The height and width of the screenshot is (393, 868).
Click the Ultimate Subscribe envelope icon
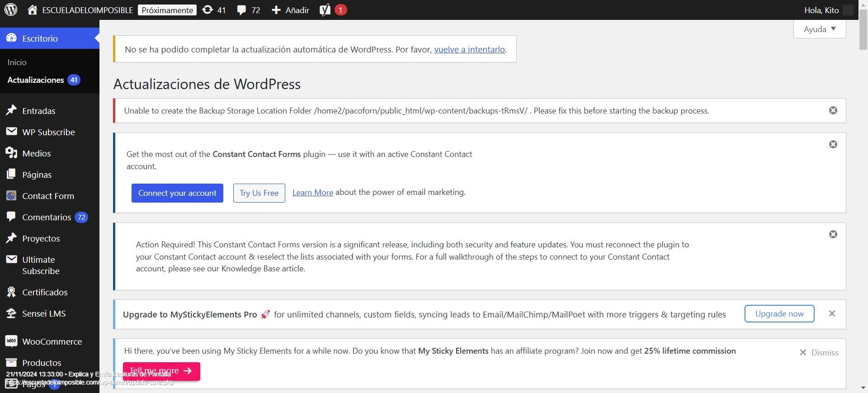[11, 259]
